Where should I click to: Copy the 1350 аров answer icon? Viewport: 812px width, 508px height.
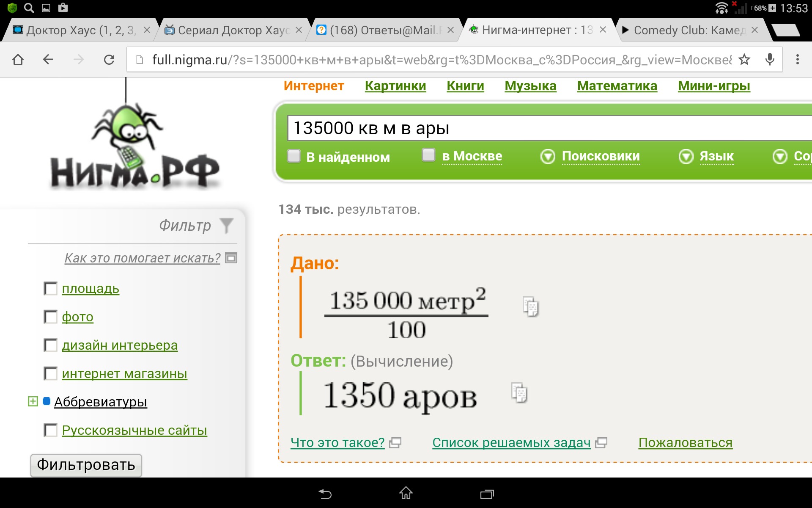click(x=519, y=393)
